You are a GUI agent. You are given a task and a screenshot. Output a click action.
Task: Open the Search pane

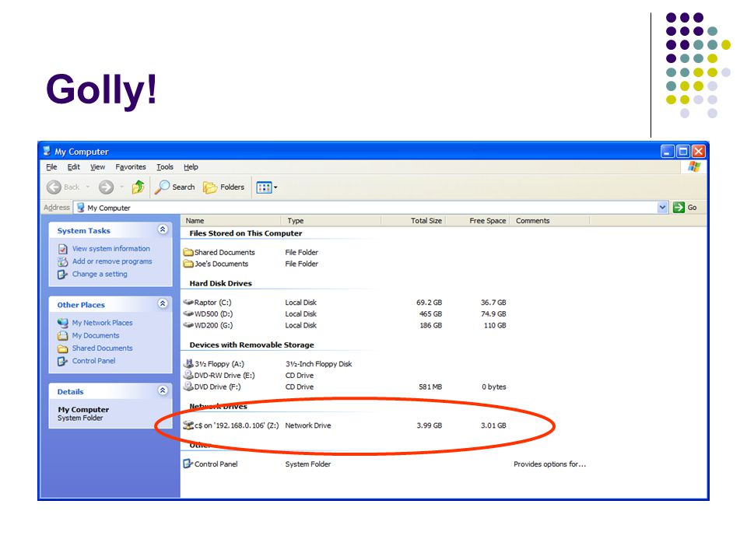click(x=175, y=187)
